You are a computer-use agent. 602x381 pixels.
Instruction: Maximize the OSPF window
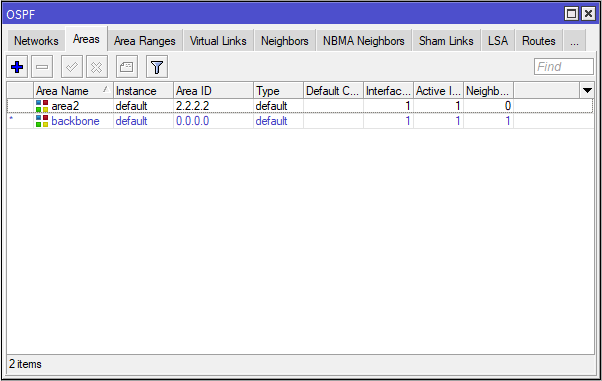pyautogui.click(x=571, y=14)
